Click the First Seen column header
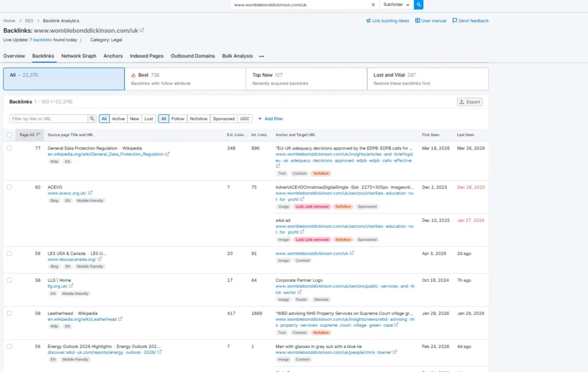Viewport: 588px width, 372px height. [431, 135]
